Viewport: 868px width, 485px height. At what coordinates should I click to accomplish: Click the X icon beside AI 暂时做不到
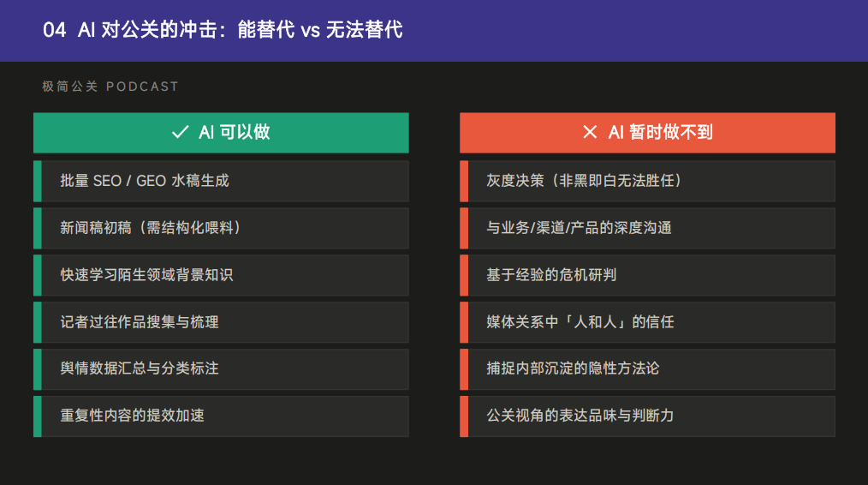[590, 132]
